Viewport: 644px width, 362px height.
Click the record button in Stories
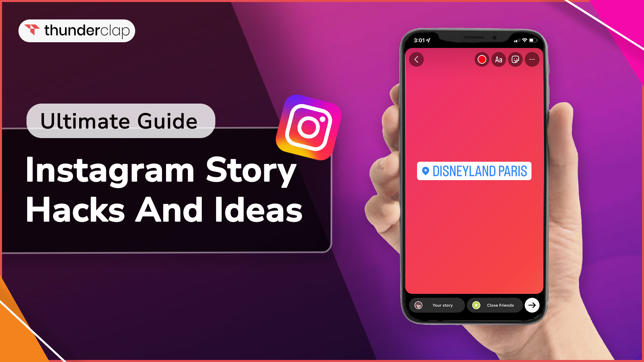tap(482, 59)
